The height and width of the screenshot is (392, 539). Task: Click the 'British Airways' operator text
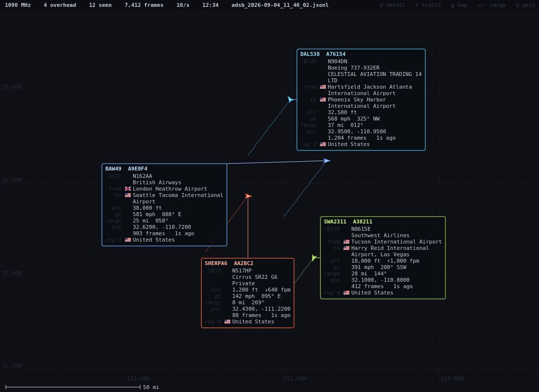(x=157, y=183)
